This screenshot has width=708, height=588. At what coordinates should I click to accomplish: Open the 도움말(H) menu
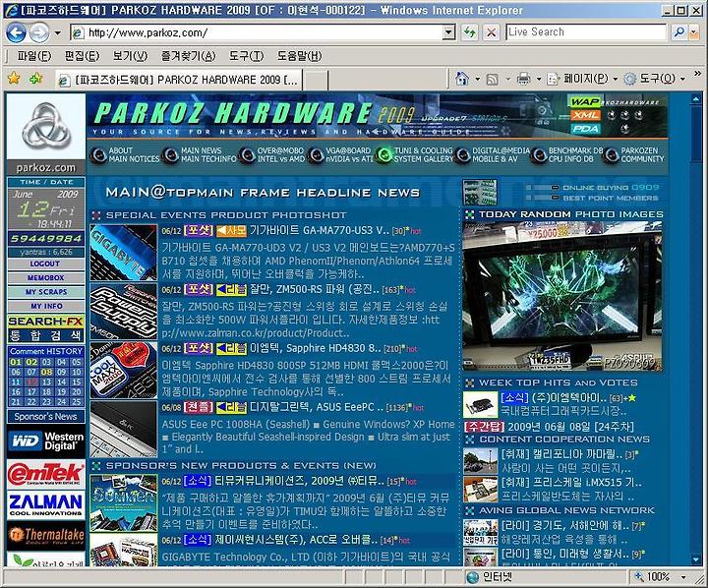pos(299,56)
